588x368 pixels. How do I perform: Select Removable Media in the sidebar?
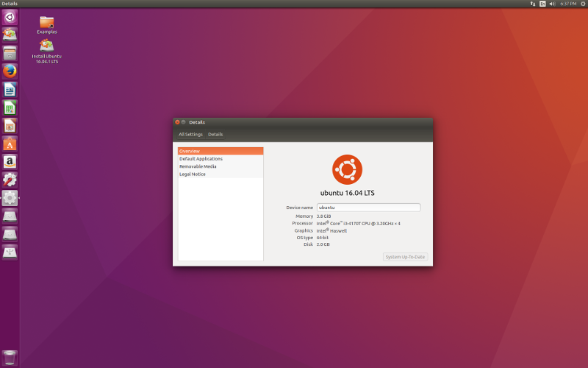coord(220,166)
